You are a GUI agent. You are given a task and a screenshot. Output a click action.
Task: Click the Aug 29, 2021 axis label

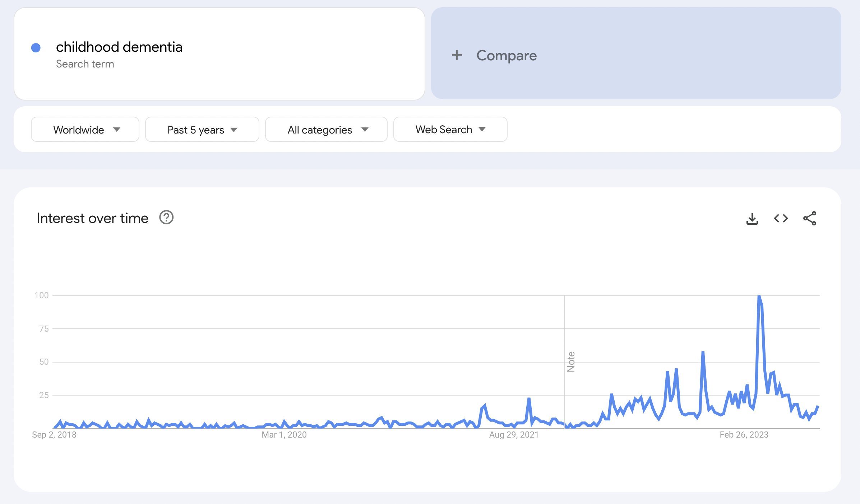514,435
